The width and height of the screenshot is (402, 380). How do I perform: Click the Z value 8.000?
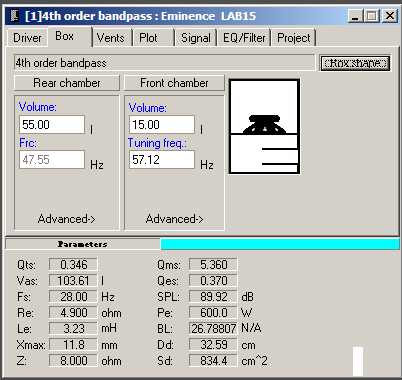(x=73, y=361)
